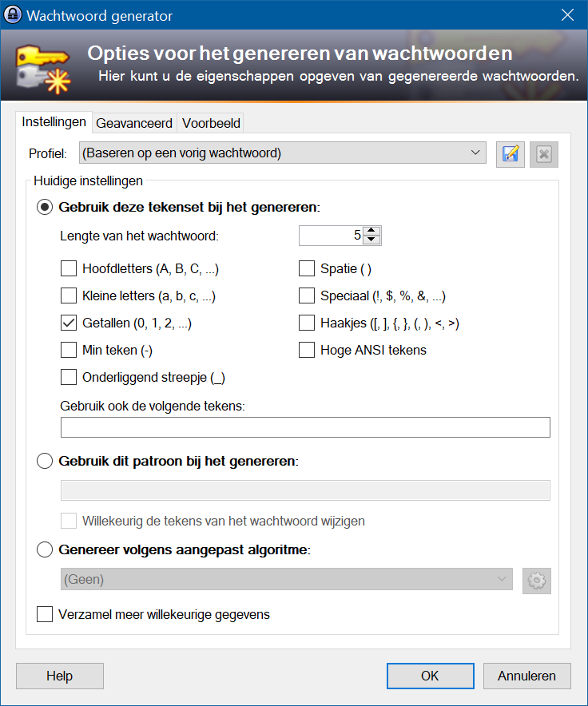The image size is (588, 706).
Task: Click the KeePass lock icon in title bar
Action: [x=12, y=15]
